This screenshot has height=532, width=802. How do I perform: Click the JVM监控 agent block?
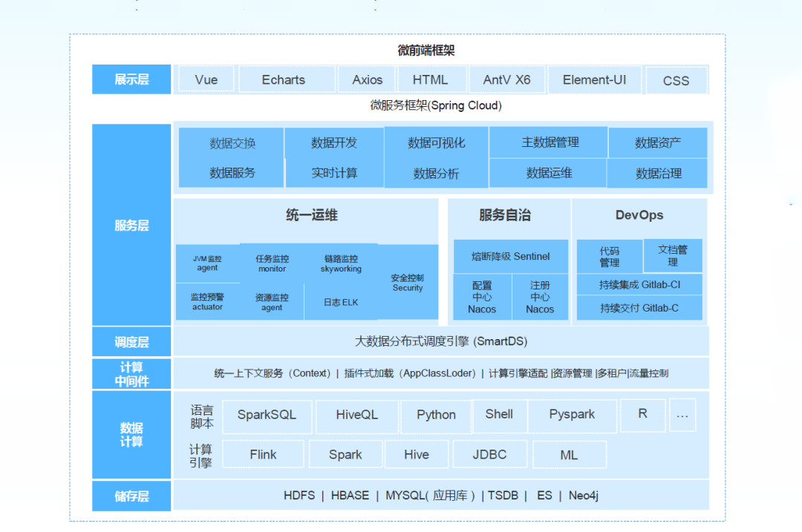(207, 263)
